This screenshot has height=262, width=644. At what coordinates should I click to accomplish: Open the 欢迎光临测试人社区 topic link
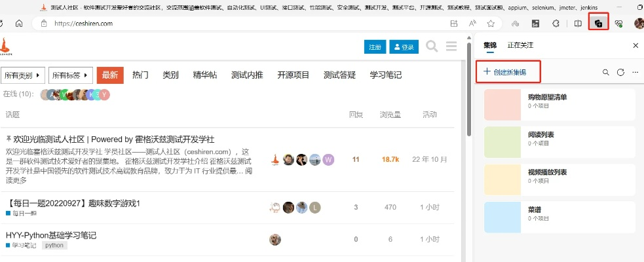(x=114, y=140)
